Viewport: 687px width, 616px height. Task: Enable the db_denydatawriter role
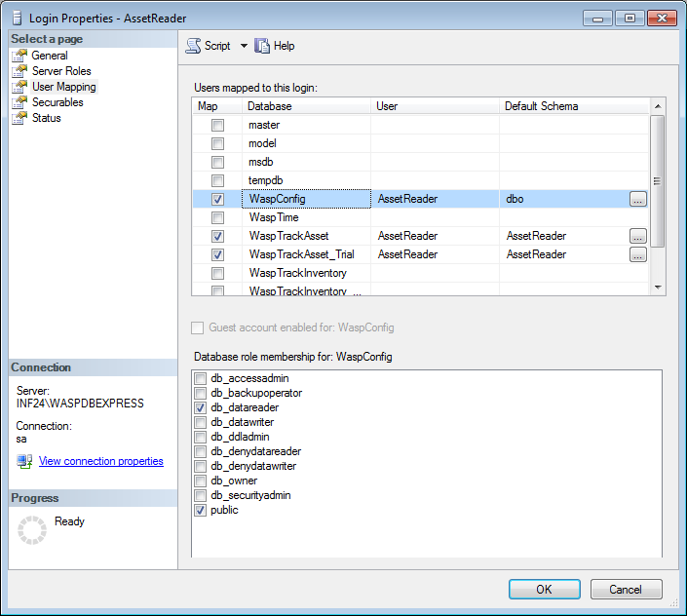tap(200, 466)
